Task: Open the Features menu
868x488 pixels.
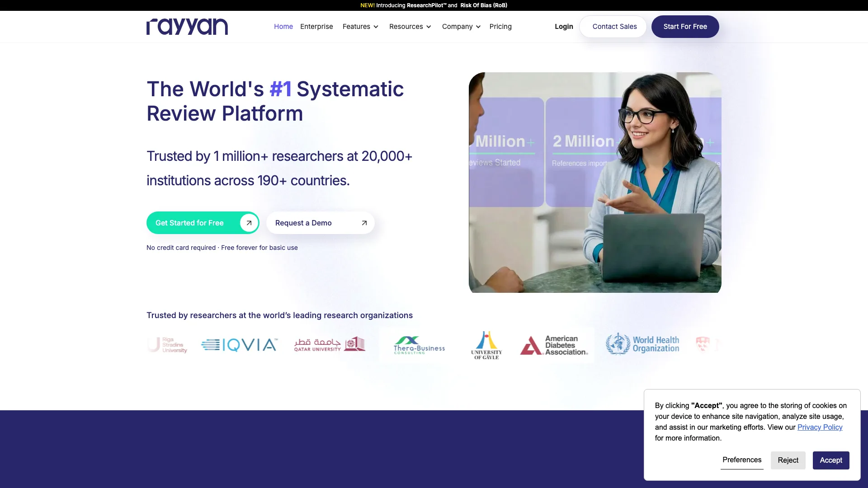Action: 360,27
